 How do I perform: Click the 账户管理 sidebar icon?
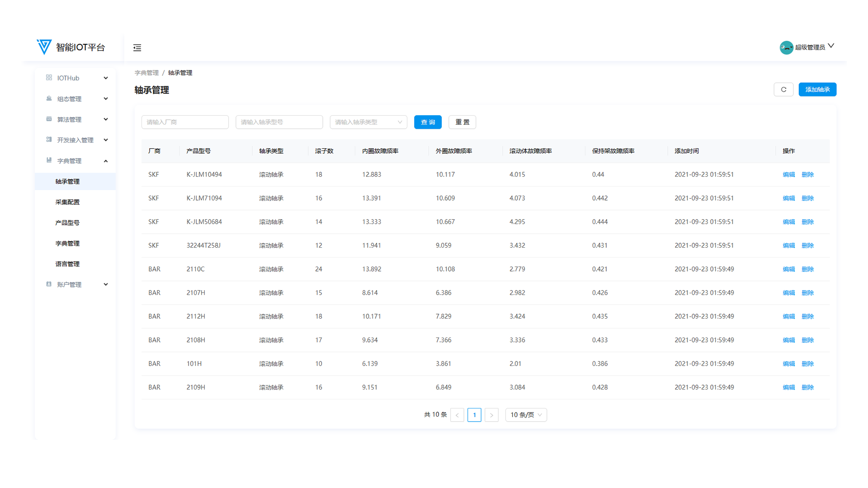click(49, 284)
